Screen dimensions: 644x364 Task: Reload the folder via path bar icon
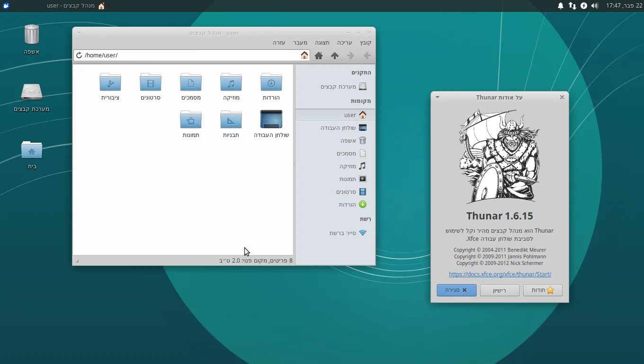(x=79, y=55)
